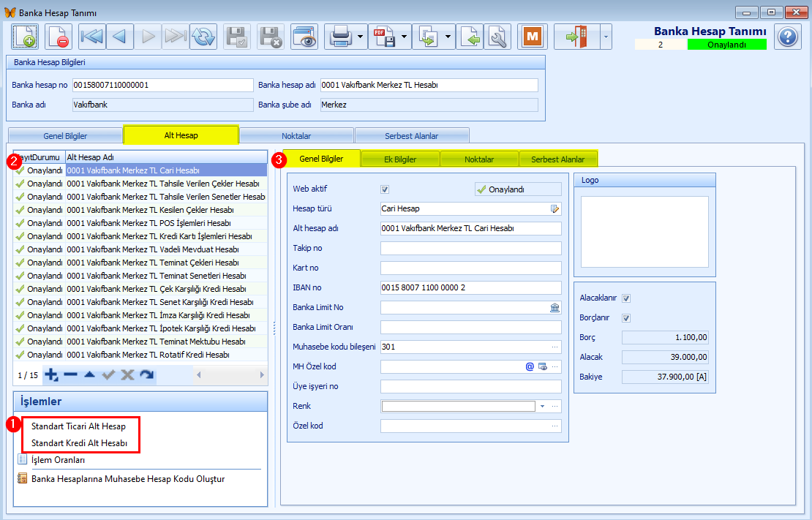
Task: Click the Onaylandı status button near Web aktif
Action: coord(518,189)
